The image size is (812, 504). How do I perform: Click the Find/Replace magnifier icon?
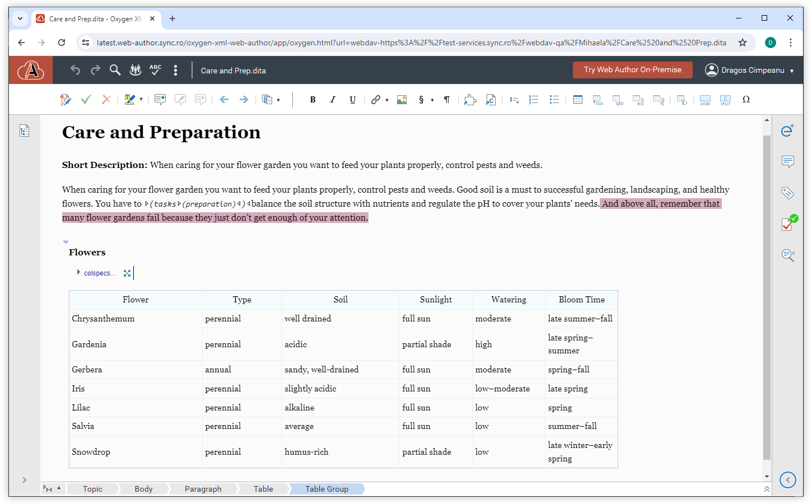[115, 70]
